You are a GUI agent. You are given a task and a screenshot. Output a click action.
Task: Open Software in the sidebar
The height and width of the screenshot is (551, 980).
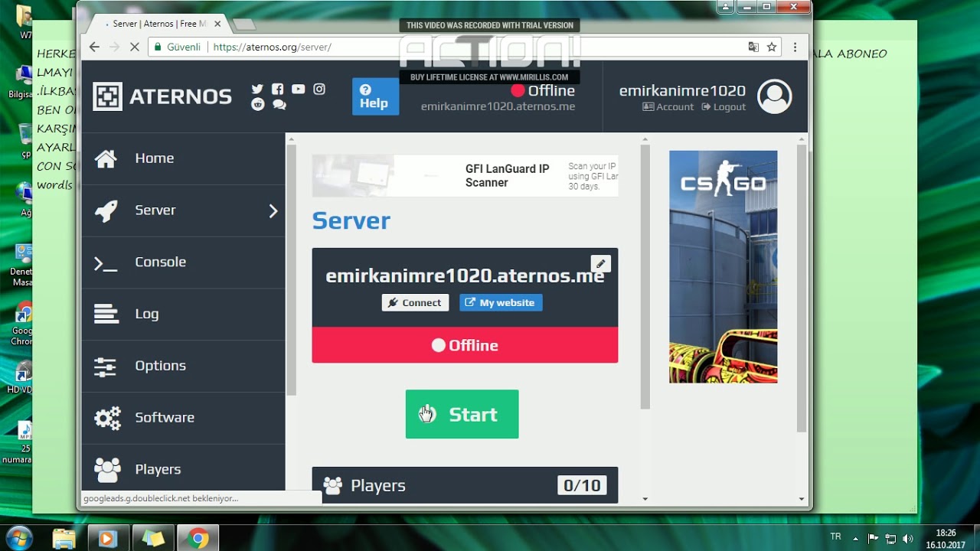(x=183, y=418)
